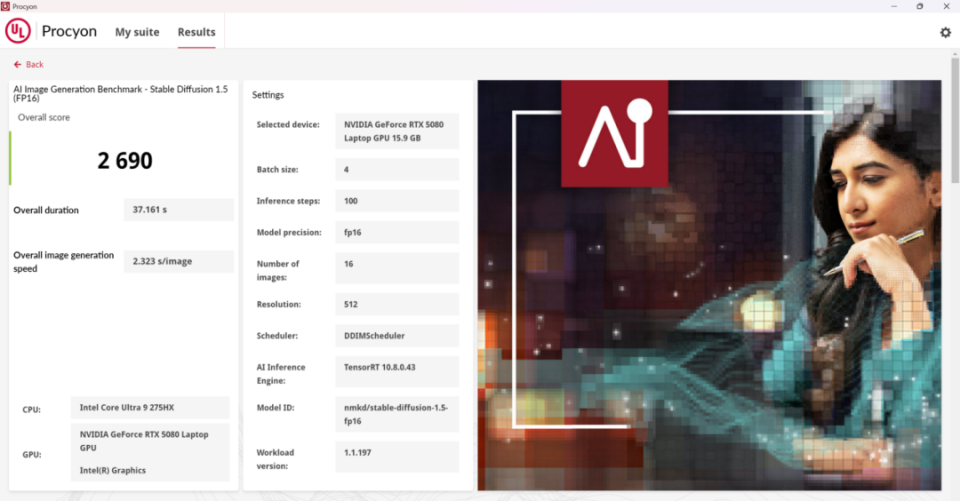Select the overall duration value 37.161 s

click(179, 209)
